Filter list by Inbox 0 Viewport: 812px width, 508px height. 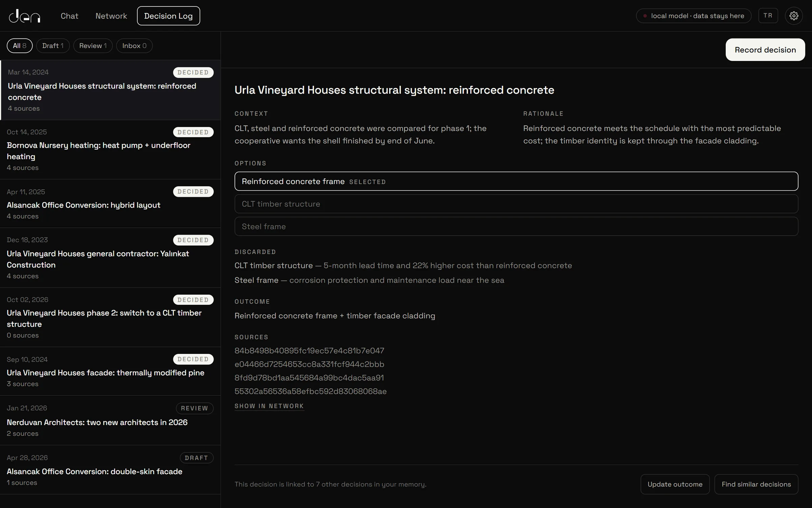[x=134, y=46]
